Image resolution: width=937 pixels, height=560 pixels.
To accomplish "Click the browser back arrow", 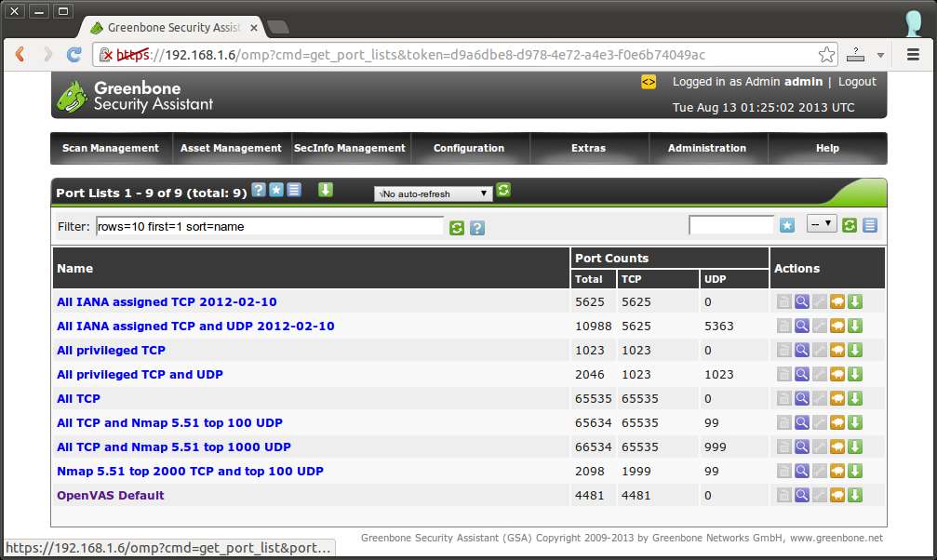I will tap(20, 54).
